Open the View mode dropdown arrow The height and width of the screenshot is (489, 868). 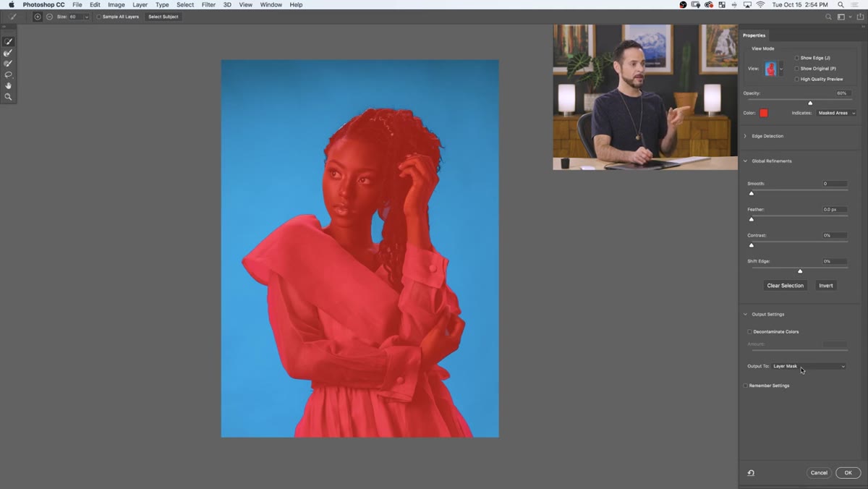click(781, 69)
